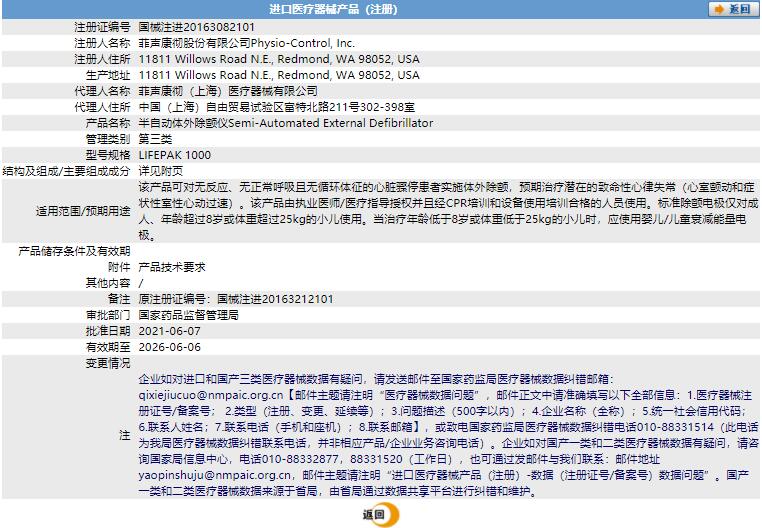Select email yaopinshuju@nmpaic.org.cn in the note
The width and height of the screenshot is (762, 528).
point(215,476)
